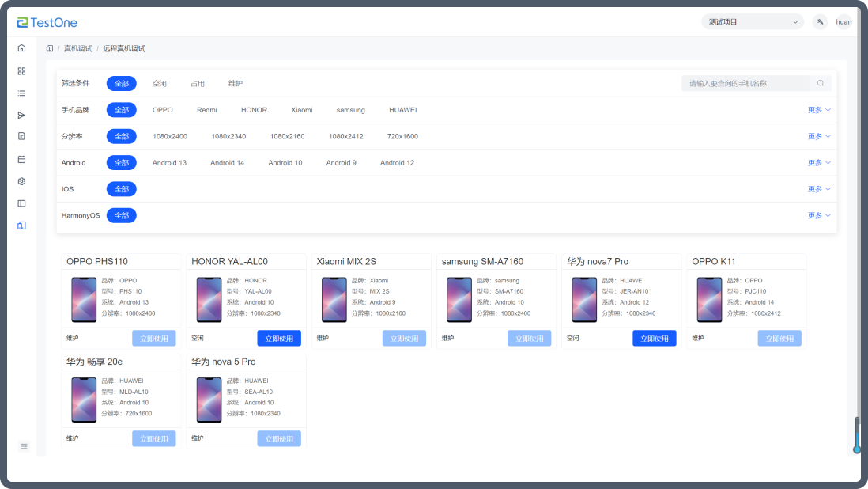
Task: Click the samsung SM-A7160 card title
Action: point(483,261)
